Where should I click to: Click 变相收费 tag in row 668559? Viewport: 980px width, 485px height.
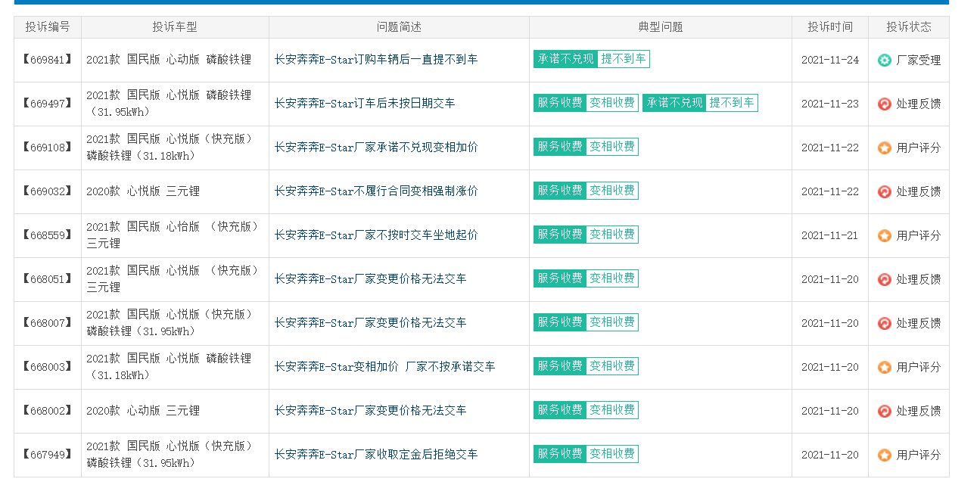pos(612,235)
